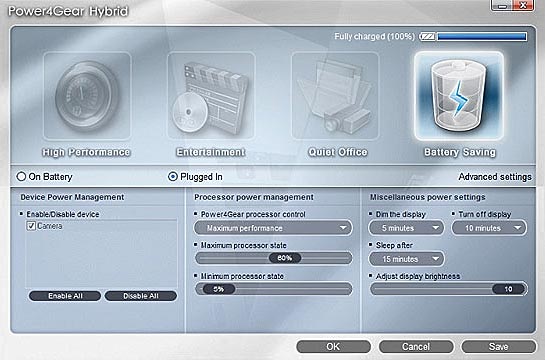Screen dimensions: 545x360
Task: Select the High Performance gauge icon
Action: pyautogui.click(x=87, y=96)
